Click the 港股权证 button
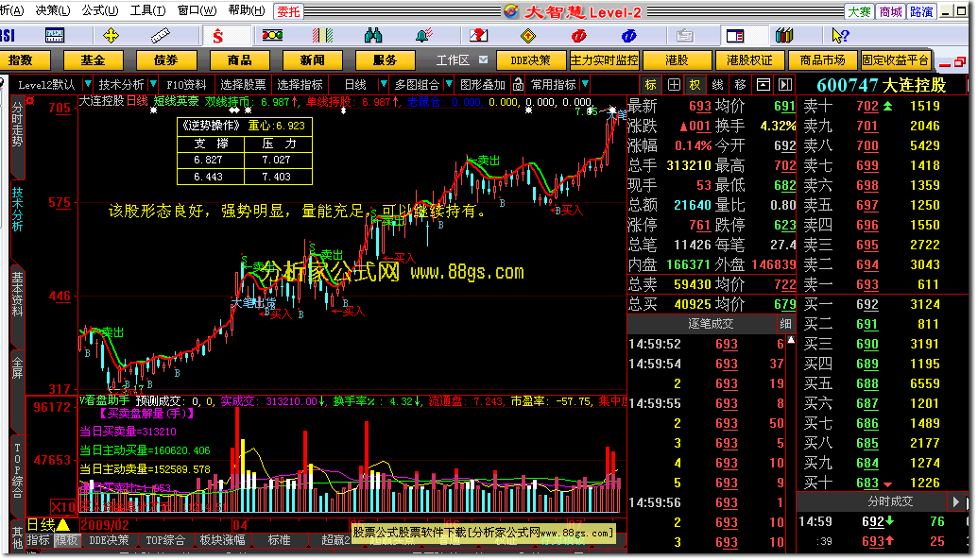This screenshot has height=560, width=978. [x=749, y=59]
